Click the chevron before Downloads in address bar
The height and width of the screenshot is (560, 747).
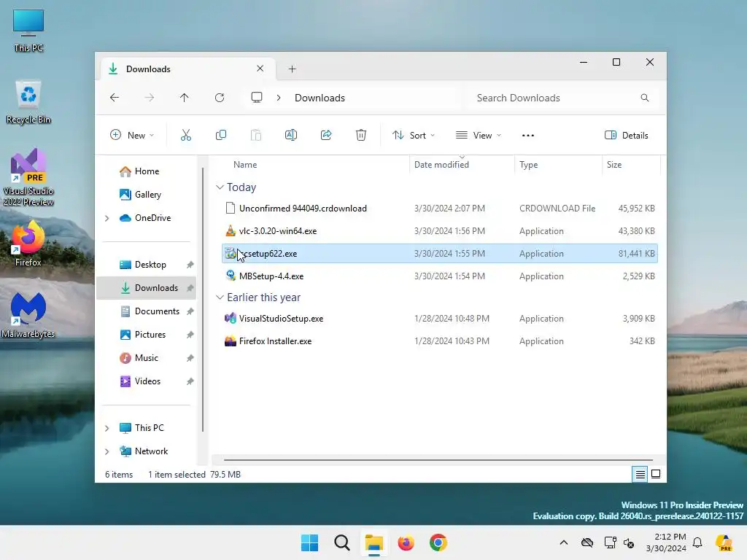point(279,98)
